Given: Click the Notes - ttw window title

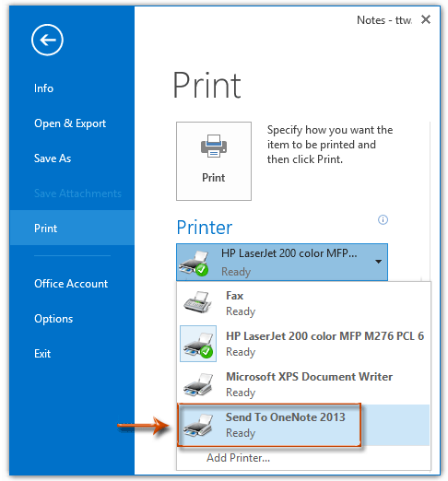Looking at the screenshot, I should pos(384,20).
